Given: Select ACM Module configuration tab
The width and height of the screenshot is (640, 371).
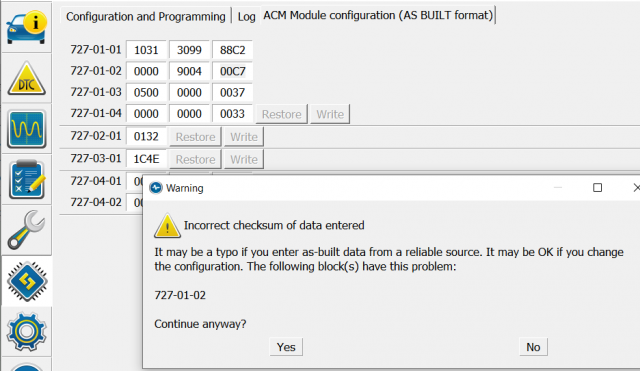Looking at the screenshot, I should click(x=378, y=16).
